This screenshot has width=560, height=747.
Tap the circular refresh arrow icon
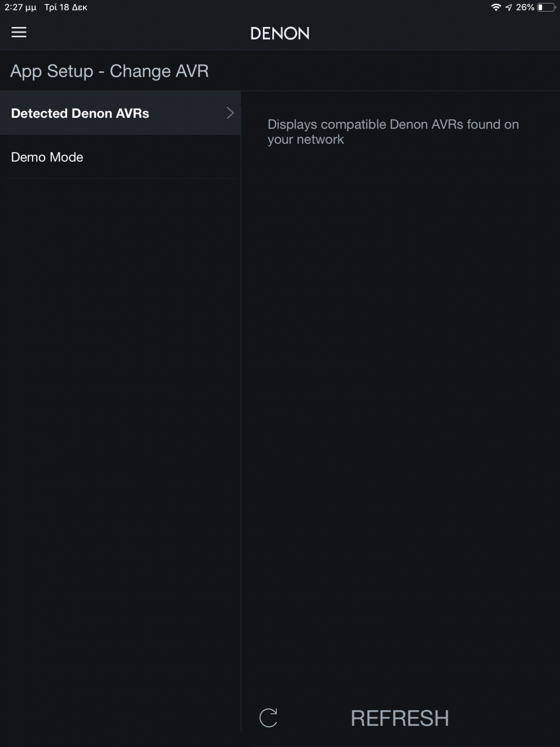pyautogui.click(x=269, y=718)
